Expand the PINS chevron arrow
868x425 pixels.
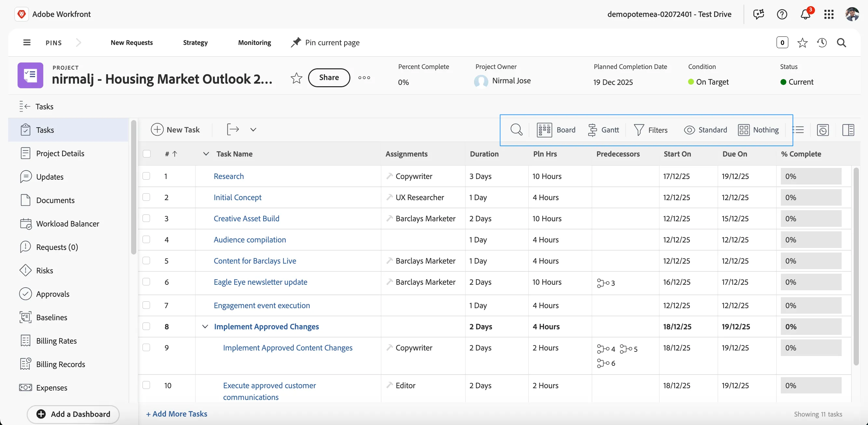78,42
